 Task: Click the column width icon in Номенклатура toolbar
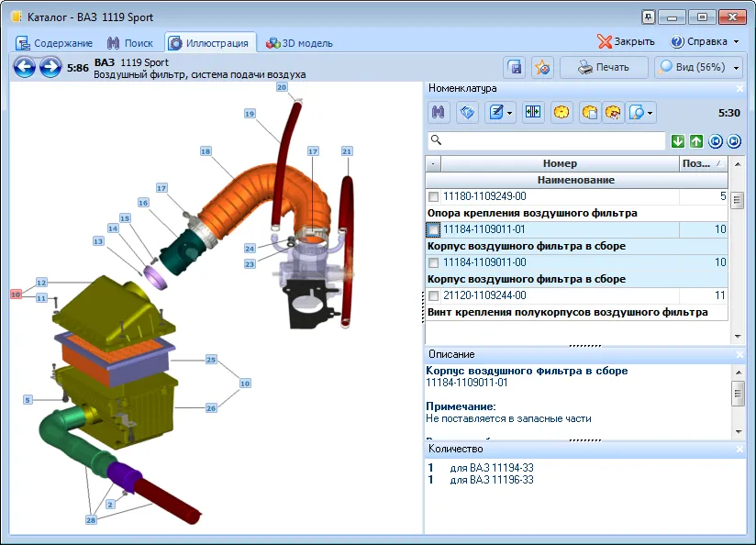533,112
